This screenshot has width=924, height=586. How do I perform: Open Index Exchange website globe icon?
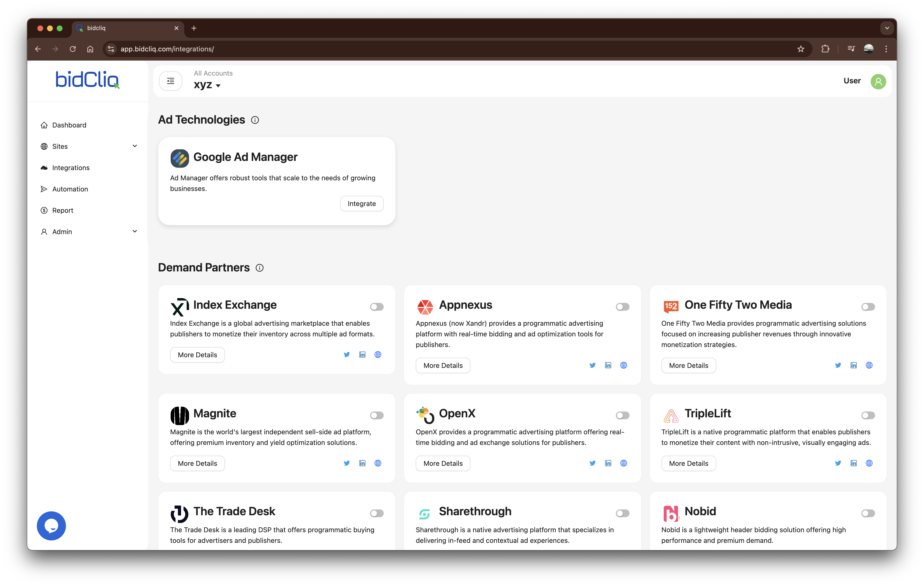tap(378, 355)
